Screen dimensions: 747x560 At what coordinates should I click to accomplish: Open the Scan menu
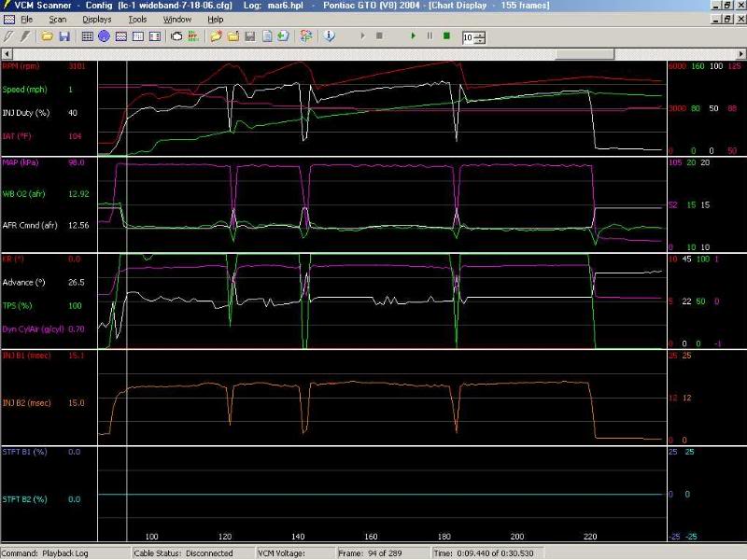tap(58, 19)
